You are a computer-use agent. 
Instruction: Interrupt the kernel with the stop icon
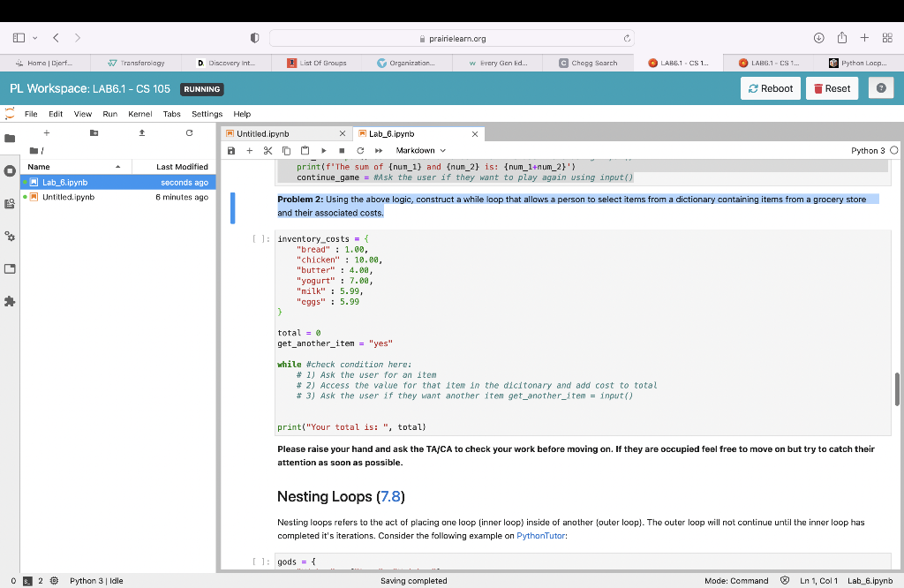[x=343, y=151]
